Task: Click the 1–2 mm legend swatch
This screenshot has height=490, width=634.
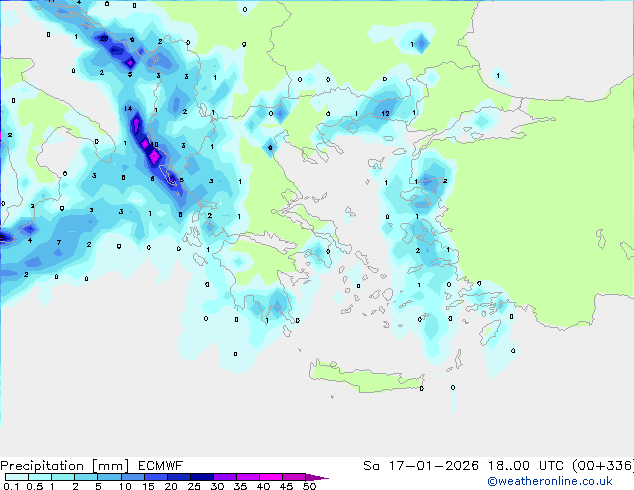Action: coord(63,477)
